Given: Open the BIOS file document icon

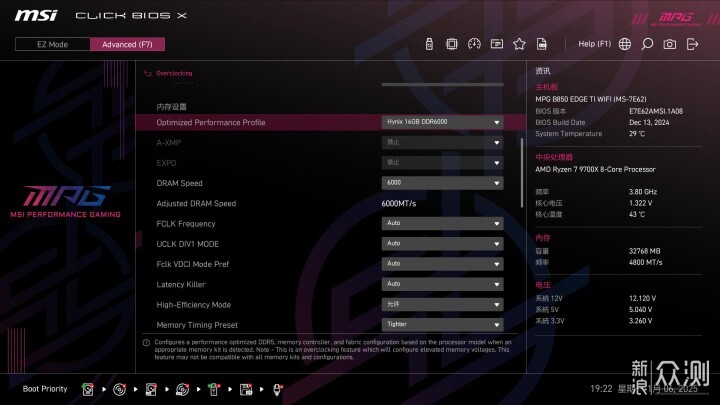Looking at the screenshot, I should (542, 44).
